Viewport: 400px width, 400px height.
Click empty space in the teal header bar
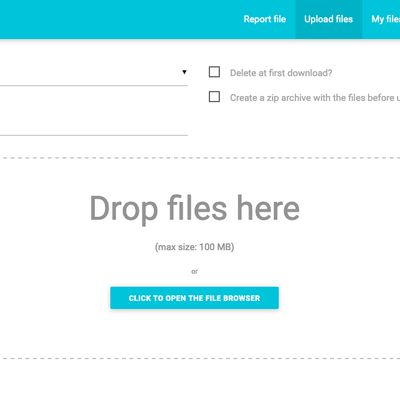pos(117,19)
